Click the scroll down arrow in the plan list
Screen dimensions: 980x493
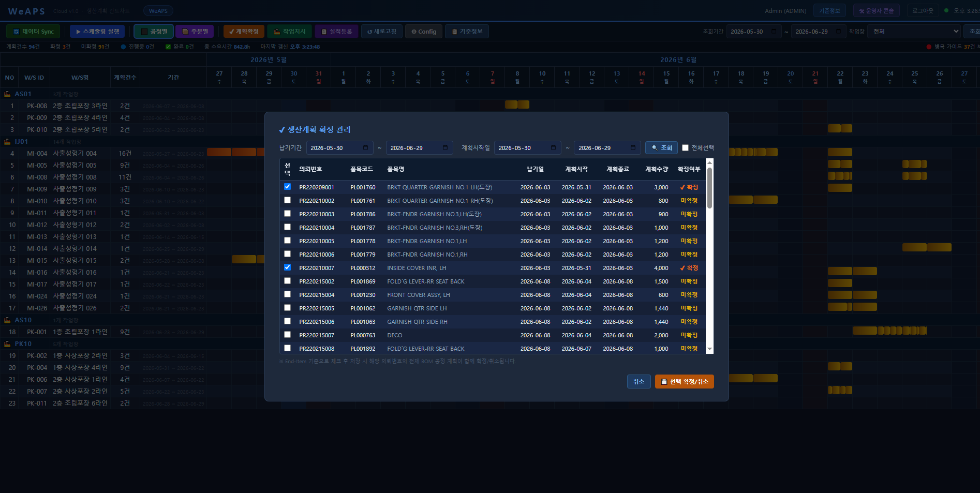click(x=709, y=349)
